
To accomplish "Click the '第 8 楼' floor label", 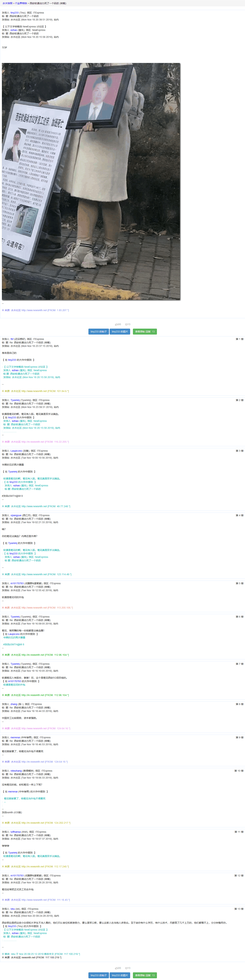I will tap(239, 704).
